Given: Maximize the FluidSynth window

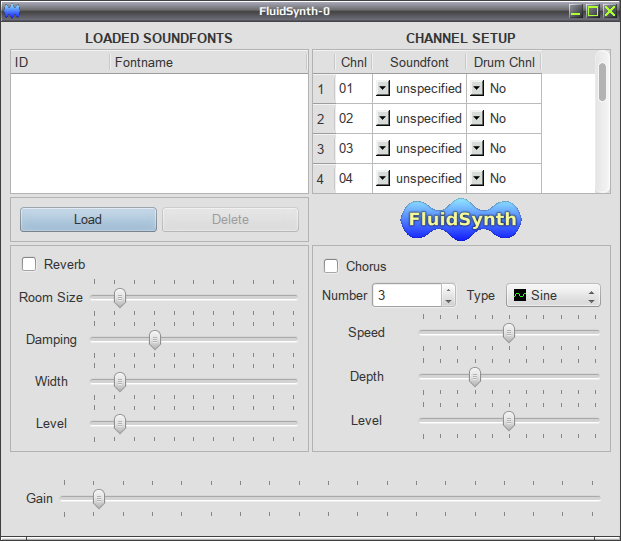Looking at the screenshot, I should tap(593, 11).
